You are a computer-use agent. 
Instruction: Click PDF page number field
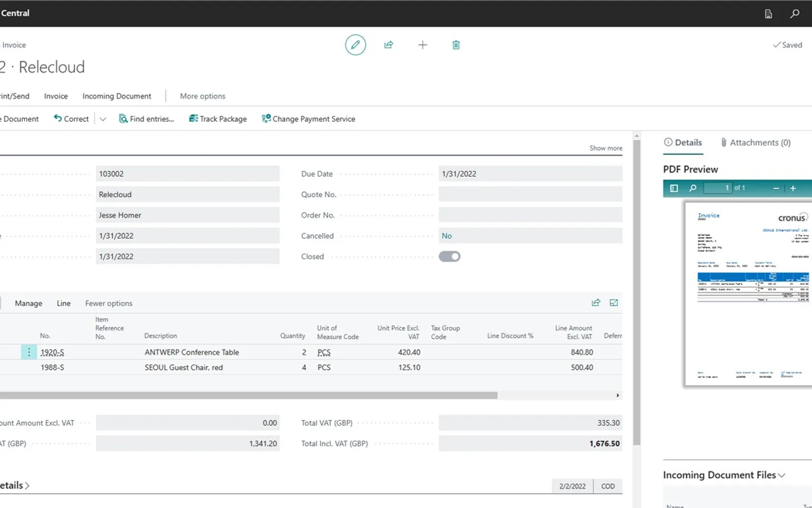pos(717,188)
